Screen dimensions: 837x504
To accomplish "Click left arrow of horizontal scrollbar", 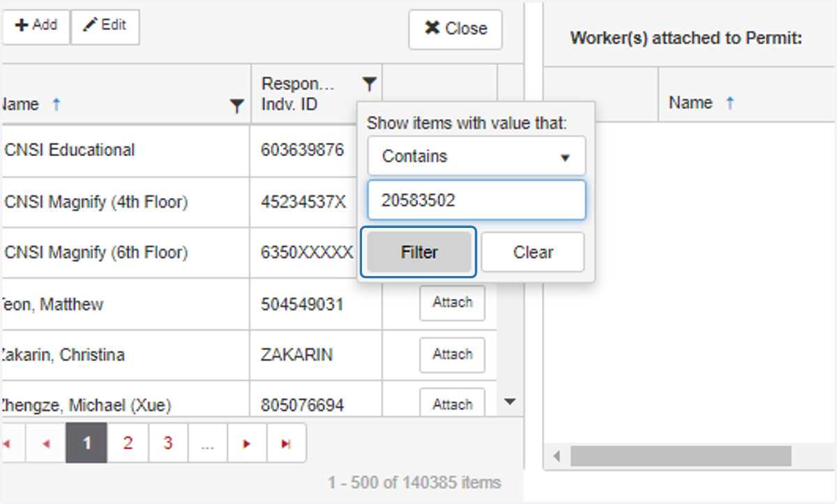I will point(557,457).
